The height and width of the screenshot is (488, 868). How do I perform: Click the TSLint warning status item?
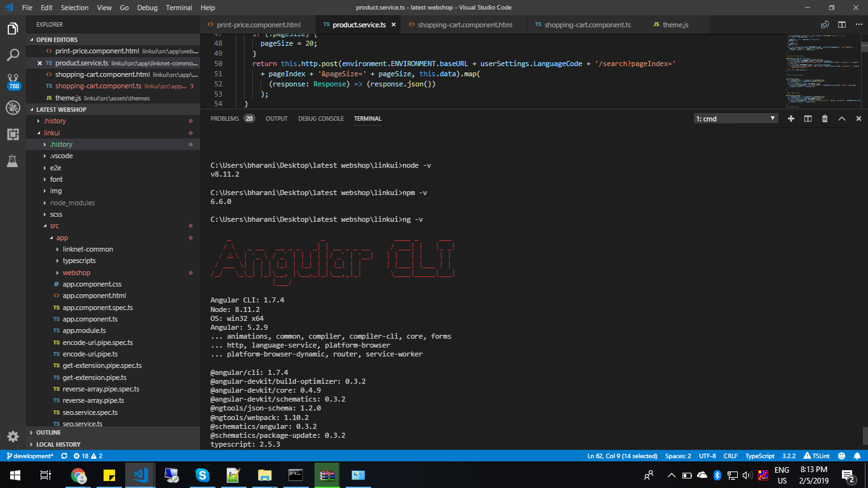click(817, 456)
